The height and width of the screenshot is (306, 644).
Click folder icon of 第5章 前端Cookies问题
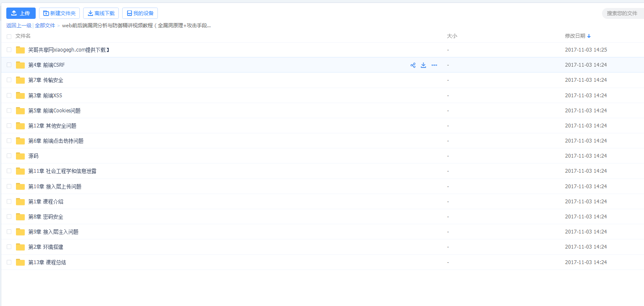tap(21, 111)
